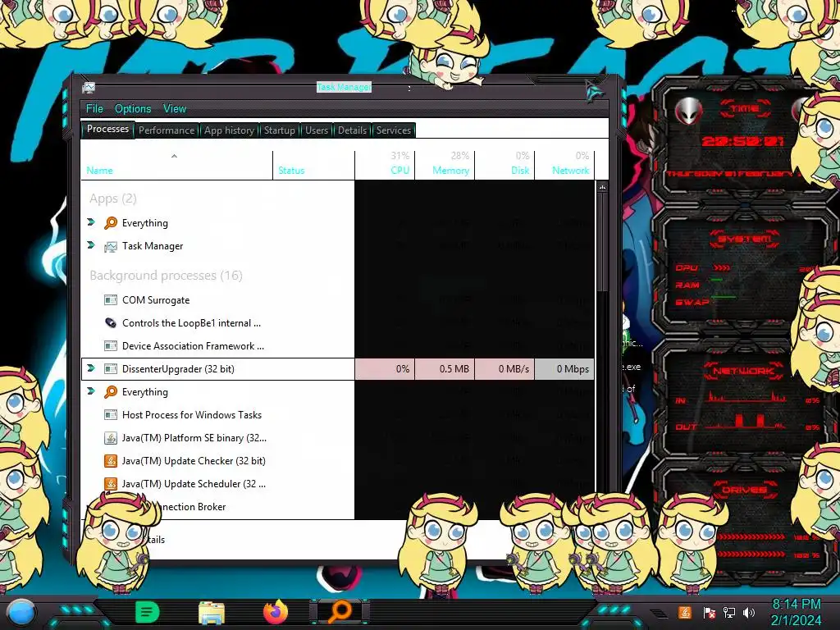
Task: Expand the Everything app under Apps
Action: click(90, 221)
